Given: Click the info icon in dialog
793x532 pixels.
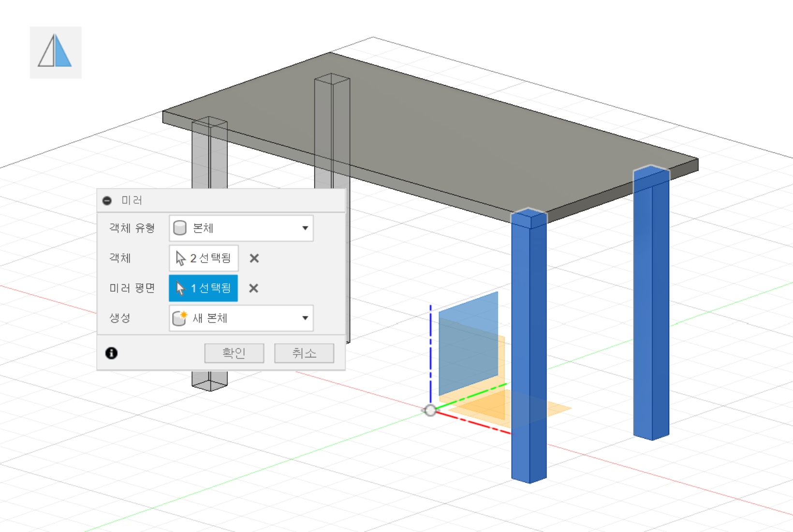Looking at the screenshot, I should pos(112,353).
